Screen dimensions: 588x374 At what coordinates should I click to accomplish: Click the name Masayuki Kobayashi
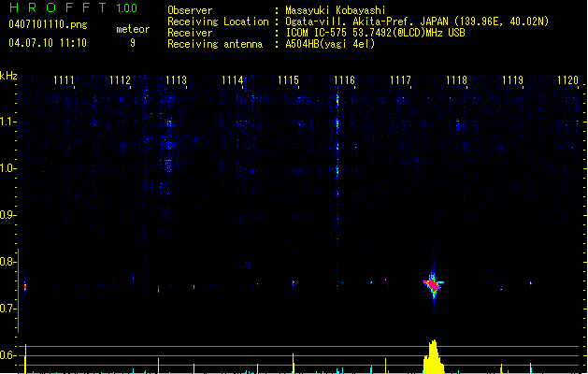click(336, 10)
